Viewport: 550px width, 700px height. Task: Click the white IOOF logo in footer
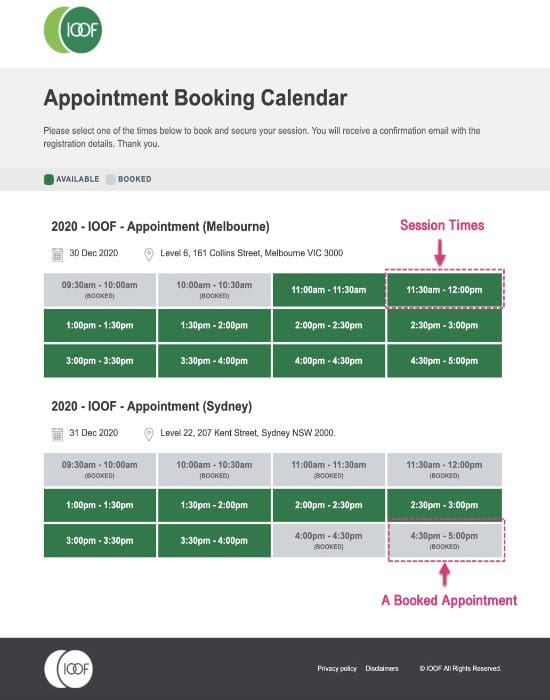[69, 668]
